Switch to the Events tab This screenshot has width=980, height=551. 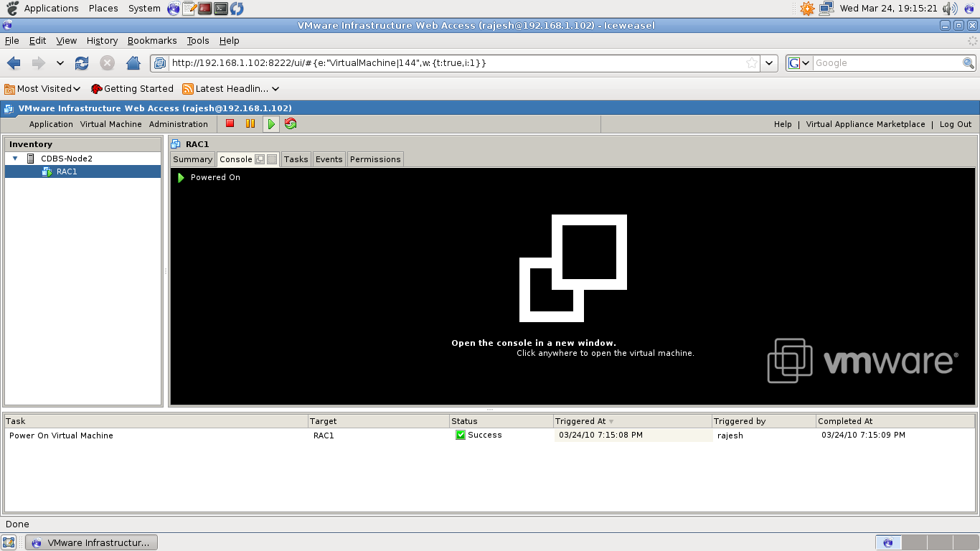tap(329, 159)
